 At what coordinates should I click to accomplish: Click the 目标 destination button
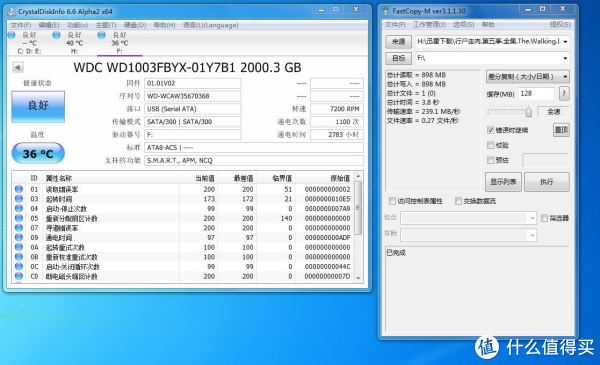click(398, 58)
